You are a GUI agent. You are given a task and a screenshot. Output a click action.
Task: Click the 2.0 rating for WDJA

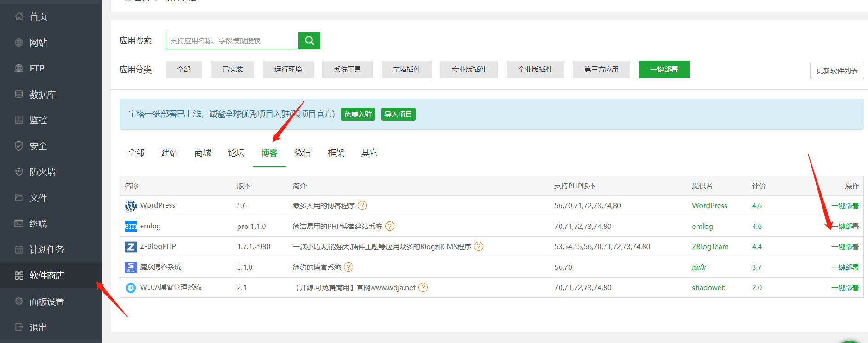pyautogui.click(x=757, y=288)
